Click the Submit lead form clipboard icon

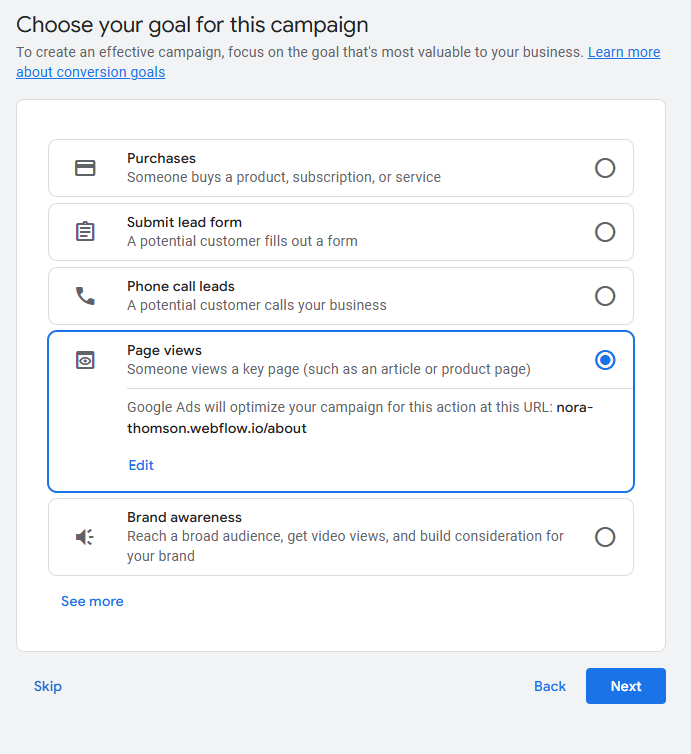click(85, 231)
